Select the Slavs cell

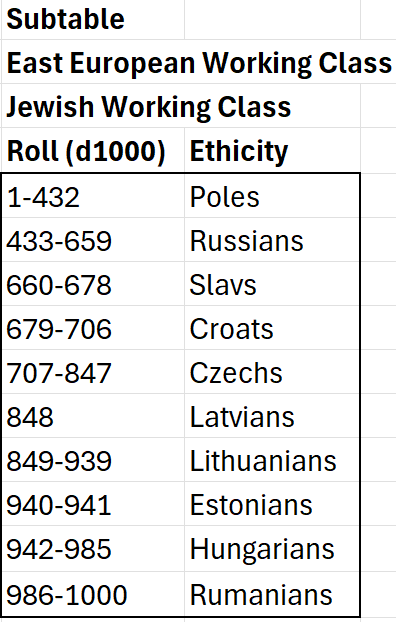tap(272, 284)
